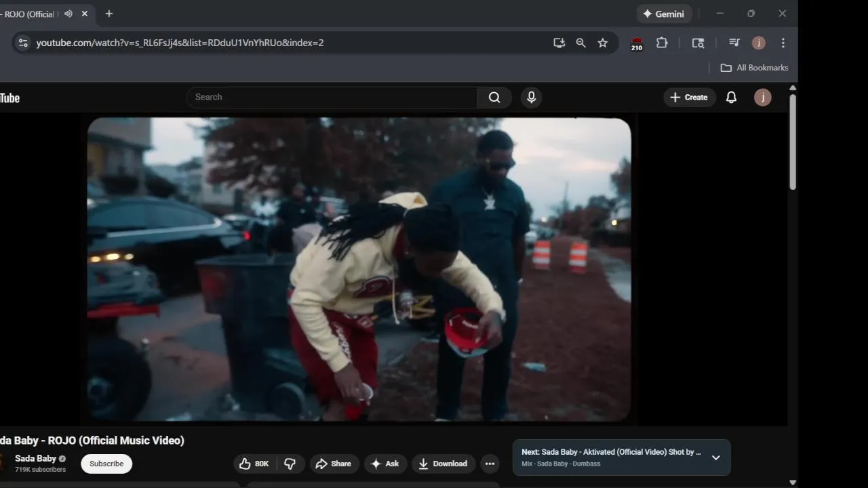This screenshot has width=868, height=488.
Task: Click the scrollbar up arrow
Action: (x=793, y=88)
